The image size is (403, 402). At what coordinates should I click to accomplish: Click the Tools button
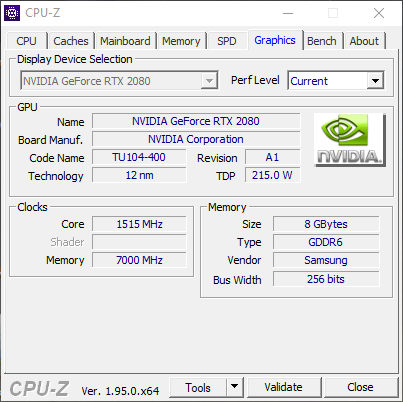pos(198,387)
